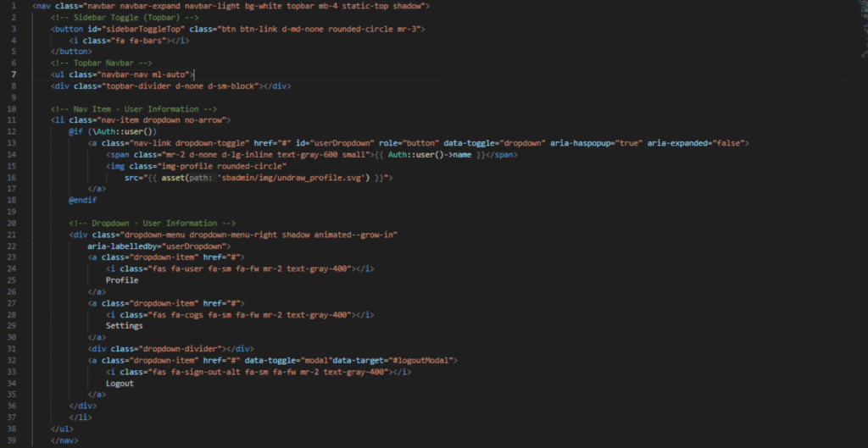Screen dimensions: 868x448
Task: Click the 'Settings' text on line 29
Action: pos(124,325)
